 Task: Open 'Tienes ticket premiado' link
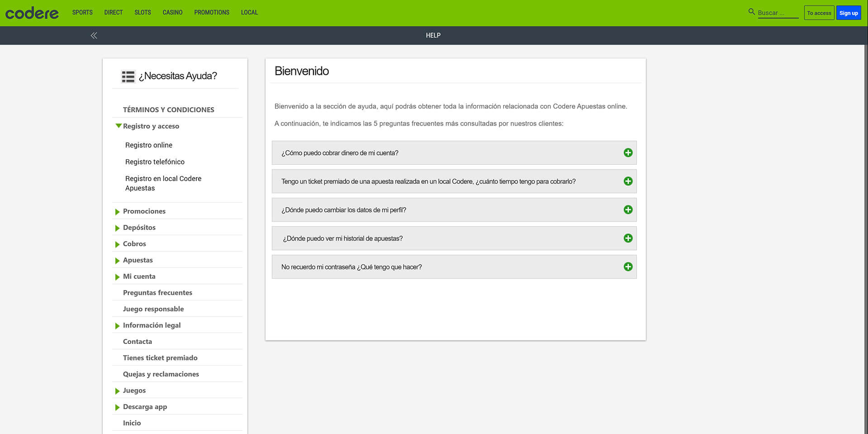[x=160, y=358]
